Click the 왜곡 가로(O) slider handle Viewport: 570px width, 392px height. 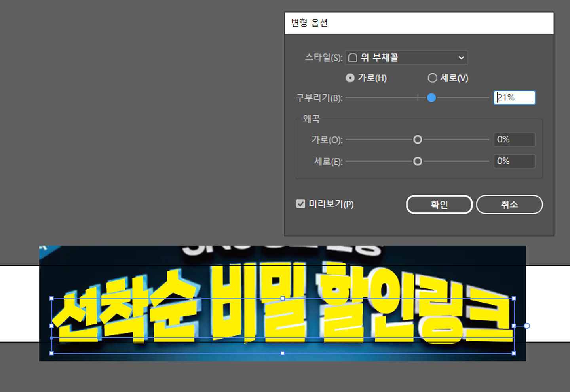(x=418, y=140)
